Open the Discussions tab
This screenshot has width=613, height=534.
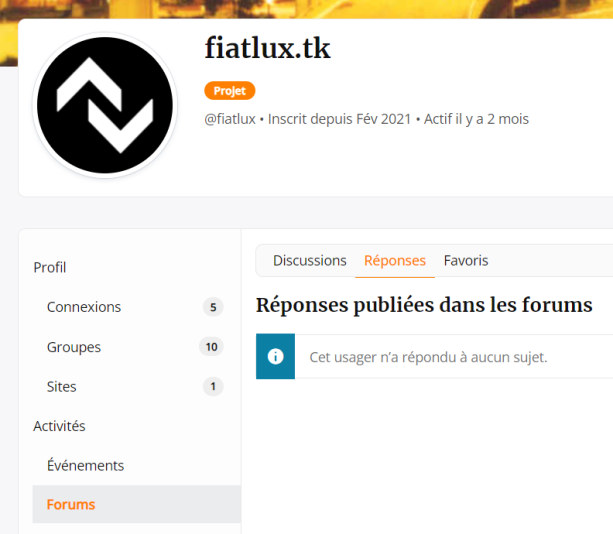coord(310,261)
